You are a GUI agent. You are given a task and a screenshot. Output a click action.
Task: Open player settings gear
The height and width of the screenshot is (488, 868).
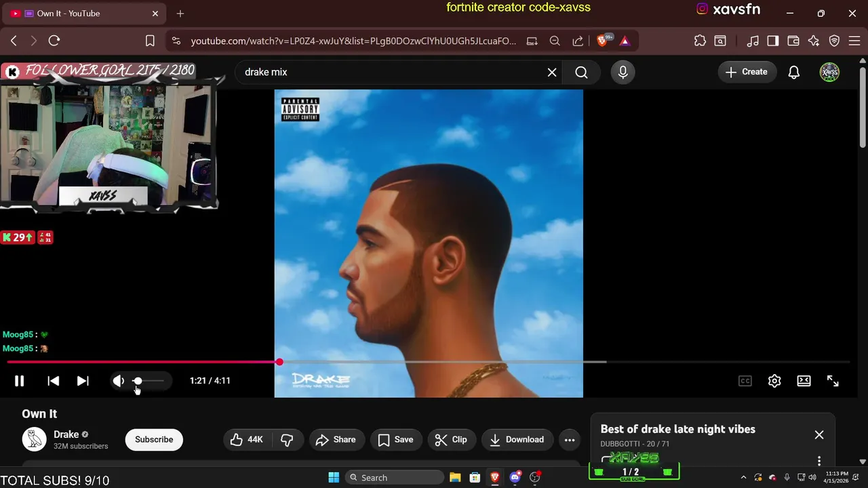coord(774,381)
